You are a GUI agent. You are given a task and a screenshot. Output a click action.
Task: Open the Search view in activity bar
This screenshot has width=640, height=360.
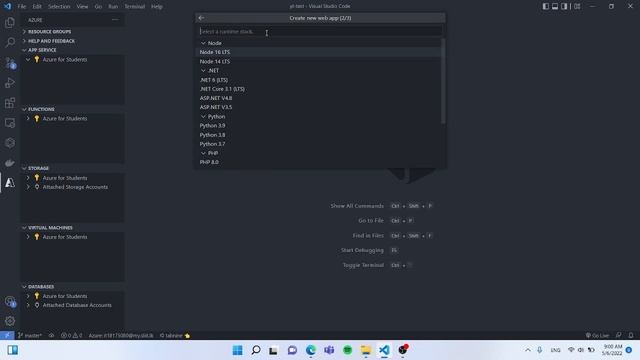(10, 42)
